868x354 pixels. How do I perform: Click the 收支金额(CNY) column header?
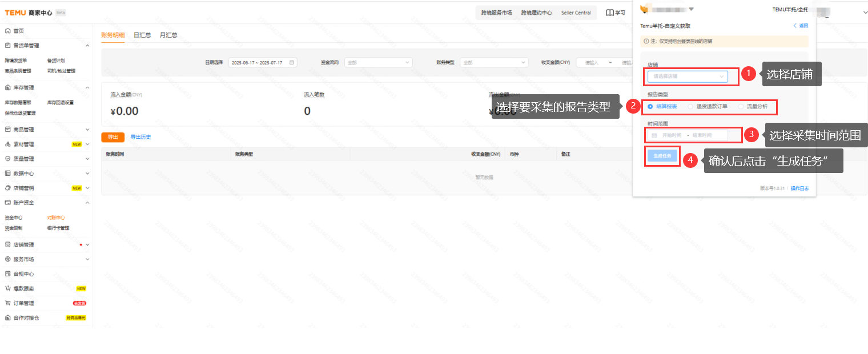click(485, 154)
